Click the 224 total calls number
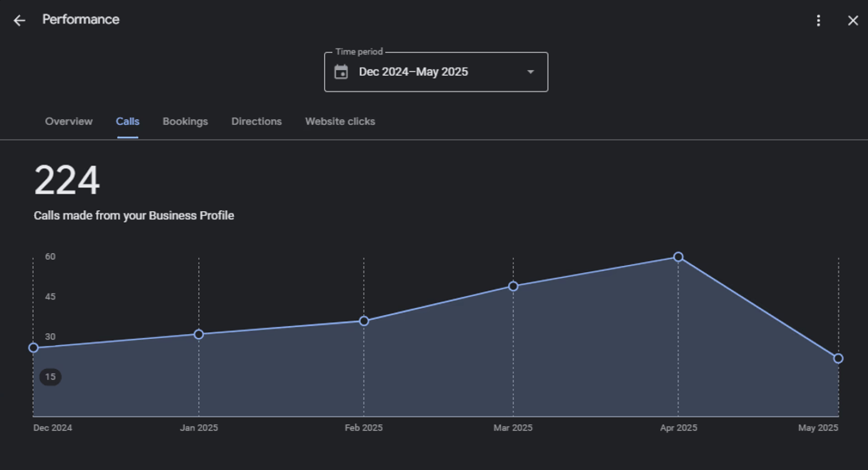Viewport: 868px width, 470px height. tap(67, 180)
